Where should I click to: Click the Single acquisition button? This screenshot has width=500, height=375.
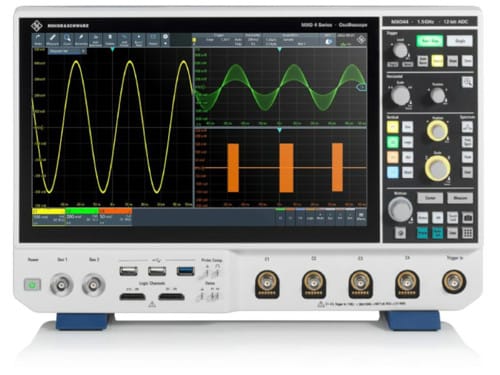[x=460, y=41]
